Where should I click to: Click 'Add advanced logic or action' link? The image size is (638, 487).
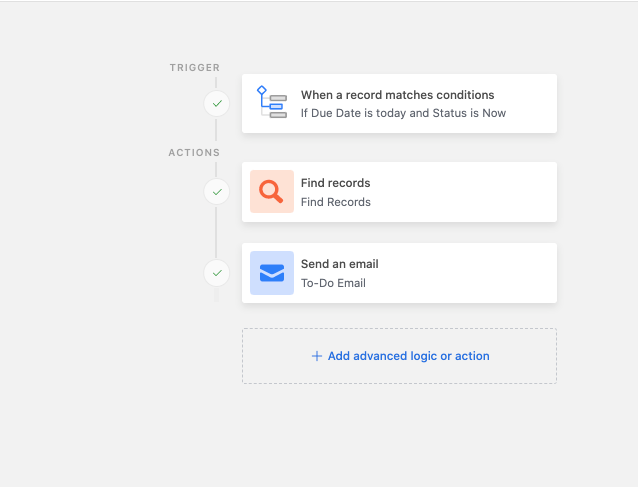tap(409, 356)
